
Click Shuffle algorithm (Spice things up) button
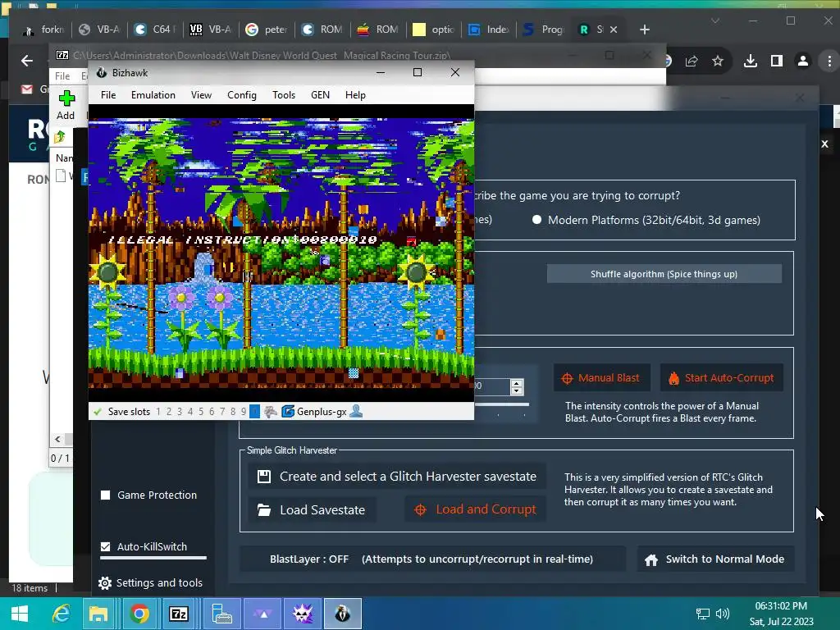pos(664,274)
